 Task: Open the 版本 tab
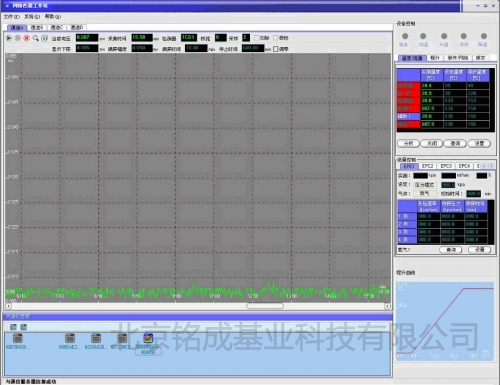coord(480,58)
